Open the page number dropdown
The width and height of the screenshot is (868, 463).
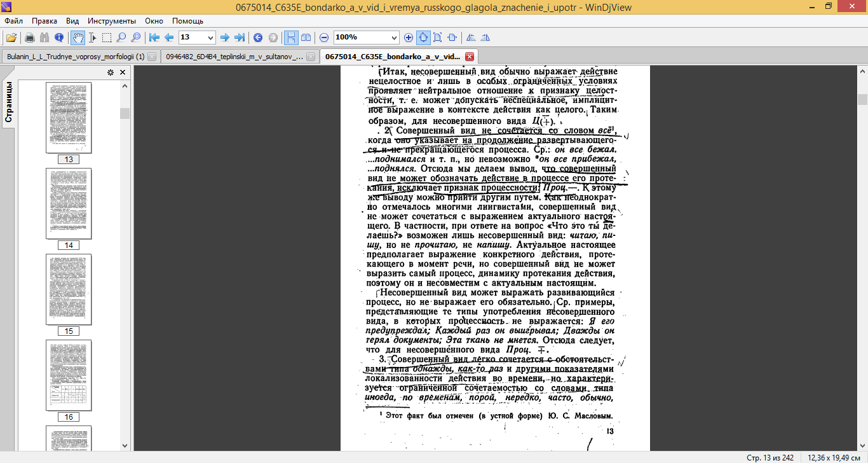point(211,38)
